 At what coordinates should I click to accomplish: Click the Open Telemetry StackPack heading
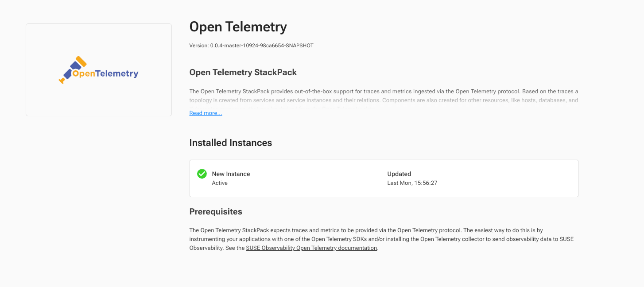tap(243, 72)
